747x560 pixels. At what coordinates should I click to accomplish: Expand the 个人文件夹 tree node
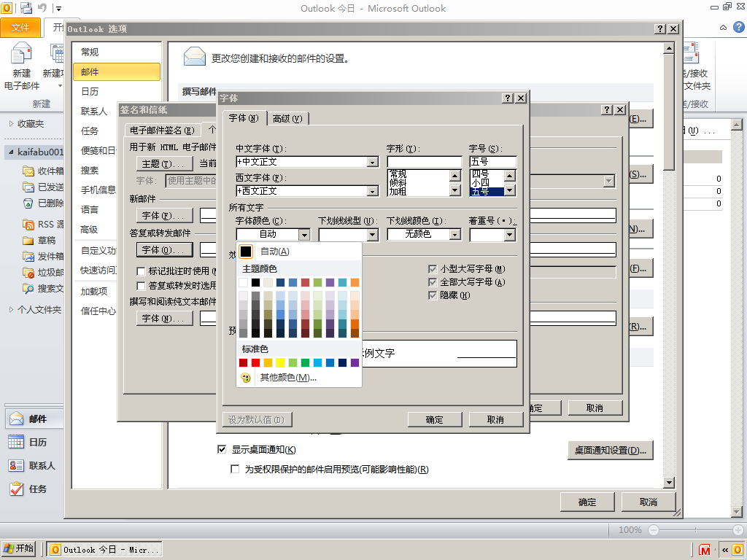coord(12,309)
